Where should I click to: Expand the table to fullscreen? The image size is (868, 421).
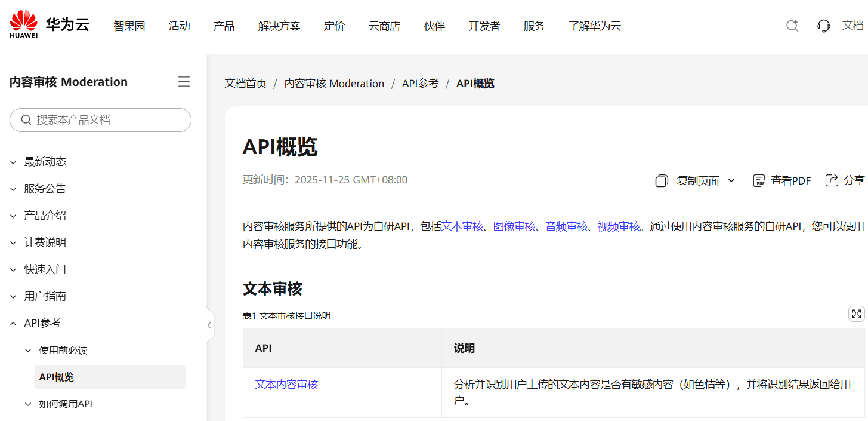[857, 314]
